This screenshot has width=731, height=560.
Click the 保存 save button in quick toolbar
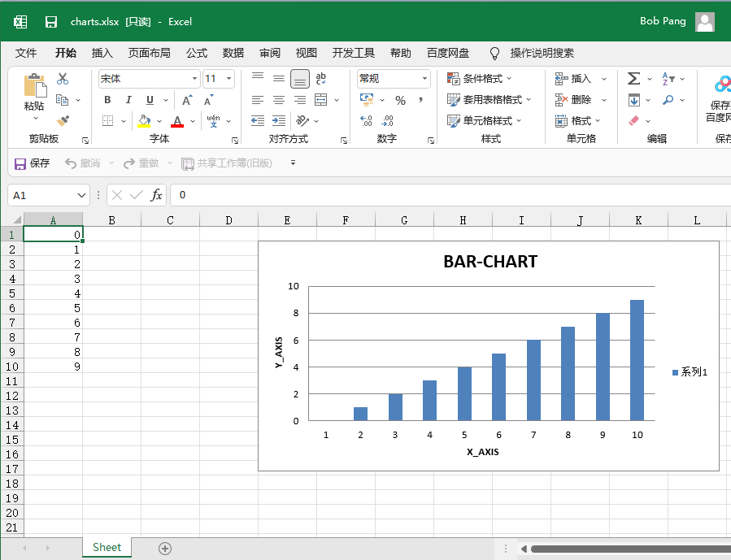[x=33, y=163]
